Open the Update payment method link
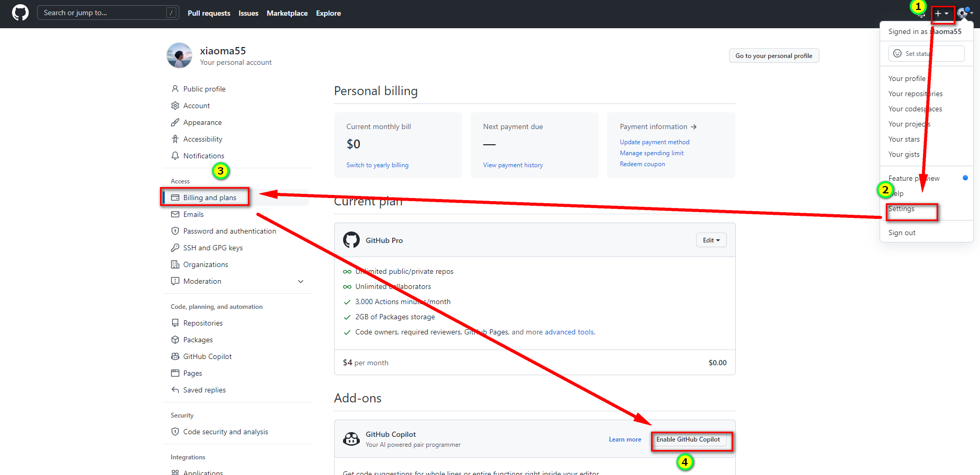 (654, 142)
